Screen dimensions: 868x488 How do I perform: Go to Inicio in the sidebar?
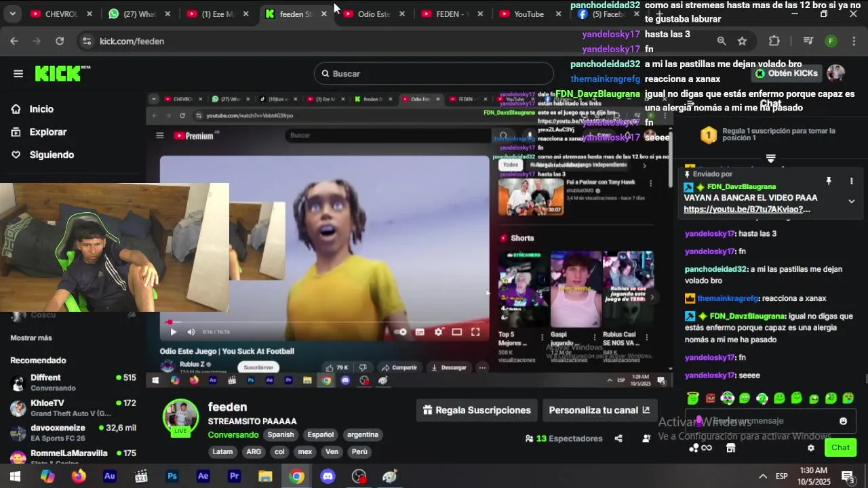pos(41,109)
